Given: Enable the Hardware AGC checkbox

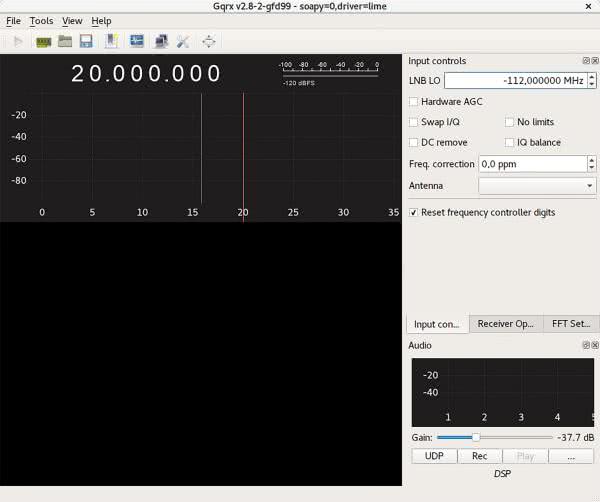Looking at the screenshot, I should tap(414, 102).
